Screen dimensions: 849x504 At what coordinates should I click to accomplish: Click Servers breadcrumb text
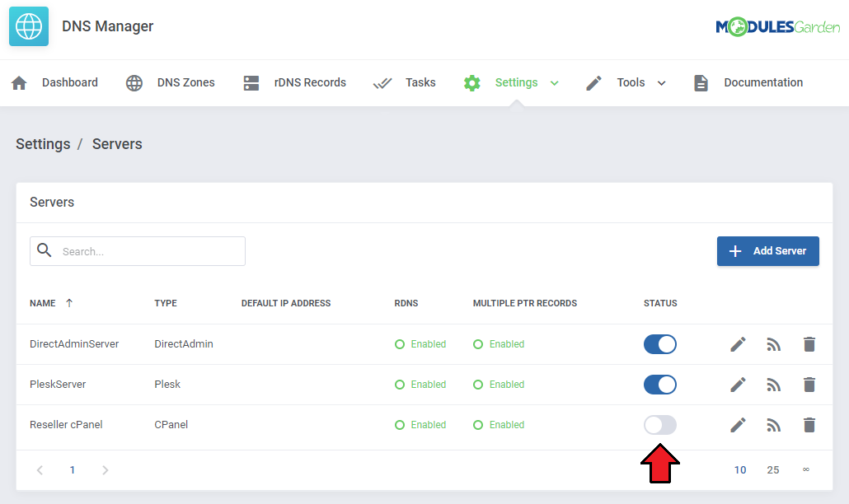tap(117, 144)
